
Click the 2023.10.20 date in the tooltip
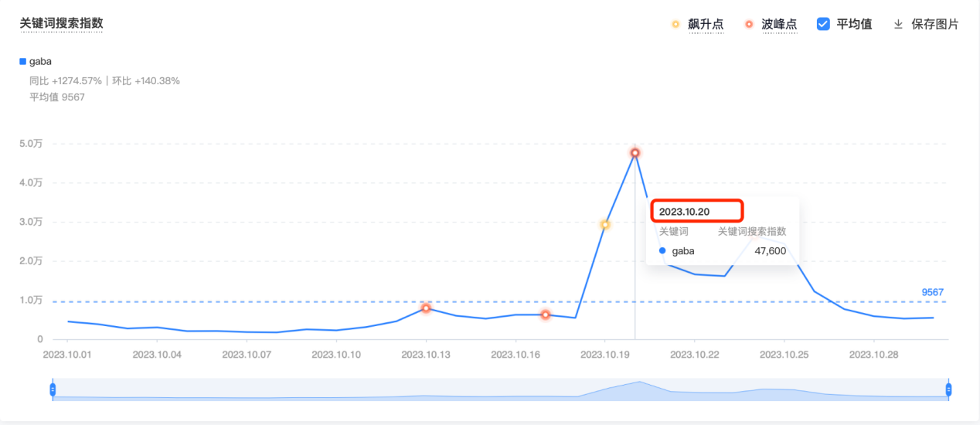[x=684, y=212]
